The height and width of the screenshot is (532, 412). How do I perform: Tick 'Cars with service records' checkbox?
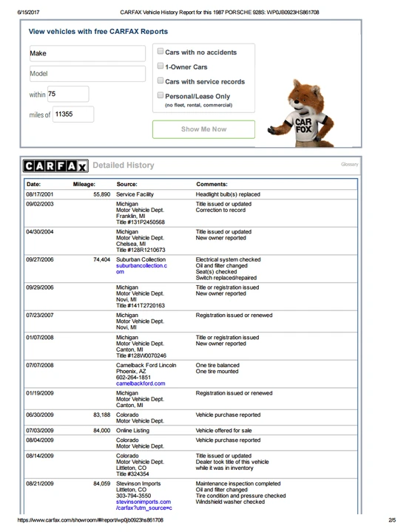coord(161,81)
